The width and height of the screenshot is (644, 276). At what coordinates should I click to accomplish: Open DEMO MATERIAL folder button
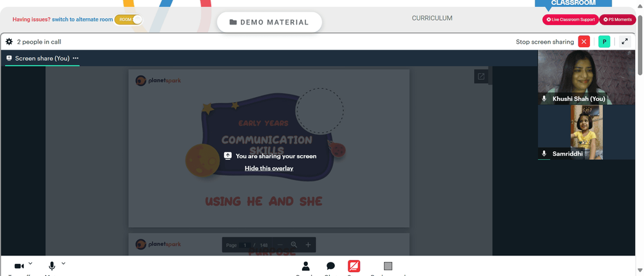point(269,22)
